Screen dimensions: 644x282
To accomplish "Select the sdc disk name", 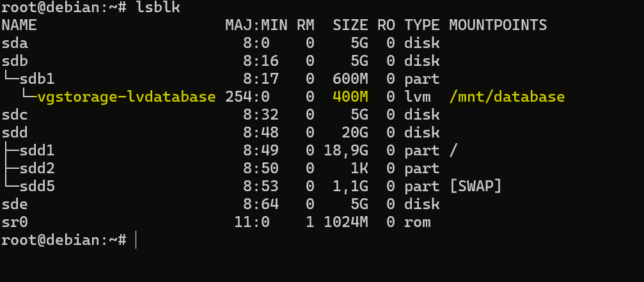I will point(15,115).
